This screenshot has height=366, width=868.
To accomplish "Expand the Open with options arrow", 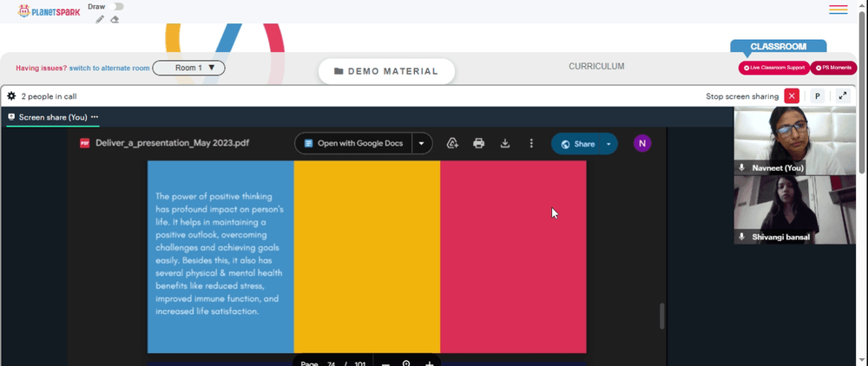I will 422,144.
